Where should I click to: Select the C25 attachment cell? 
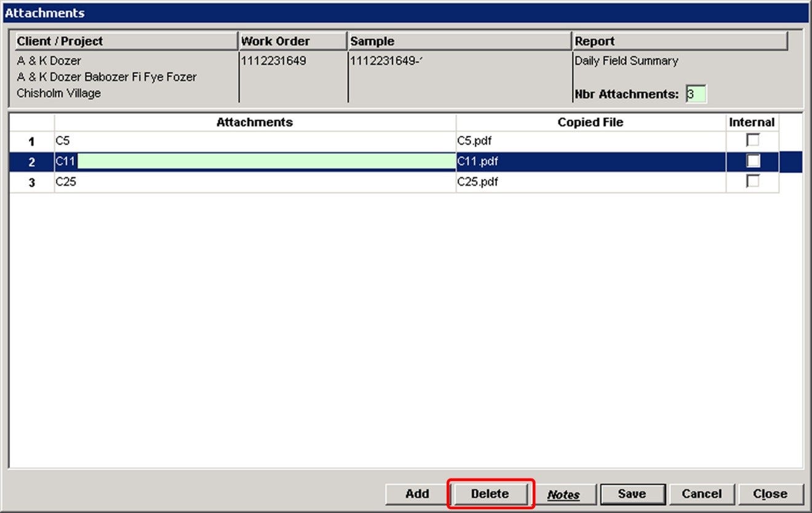pos(255,182)
